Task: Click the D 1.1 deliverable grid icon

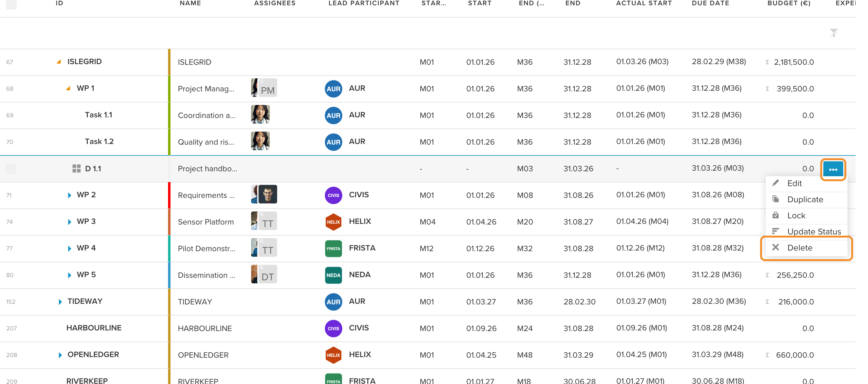Action: pyautogui.click(x=77, y=168)
